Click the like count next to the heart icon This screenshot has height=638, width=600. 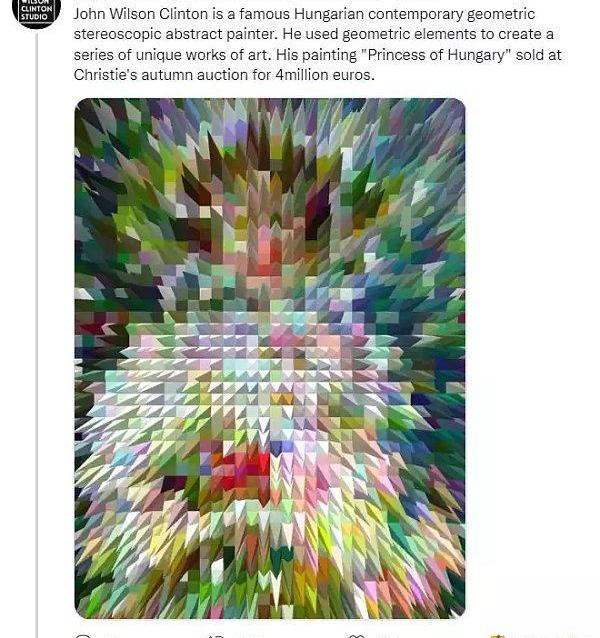pyautogui.click(x=382, y=636)
